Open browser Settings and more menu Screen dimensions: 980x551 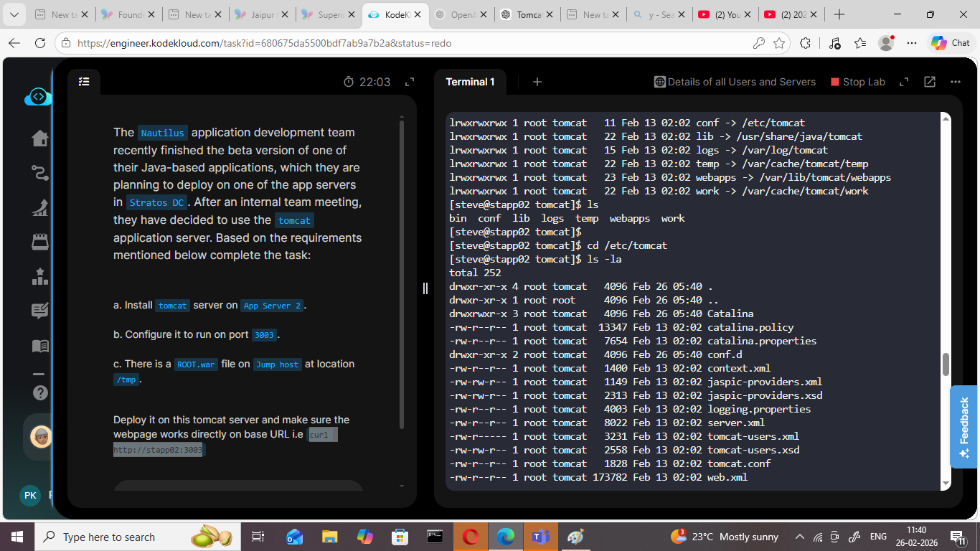pos(913,43)
